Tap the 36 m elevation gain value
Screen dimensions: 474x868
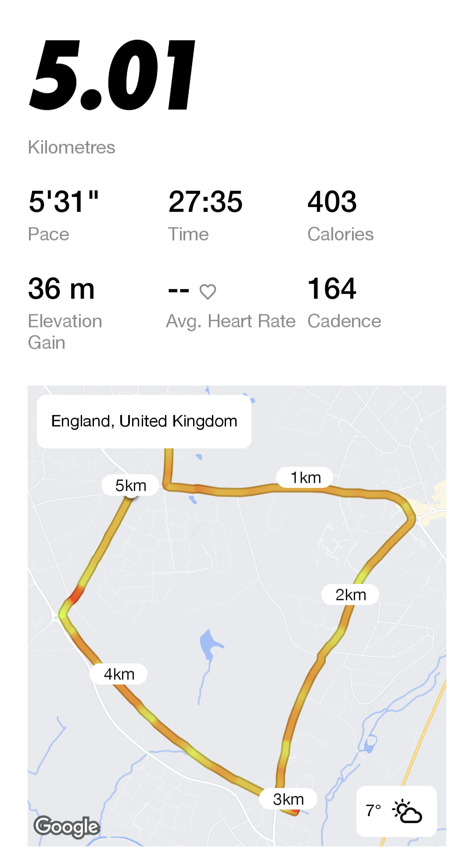[x=61, y=289]
